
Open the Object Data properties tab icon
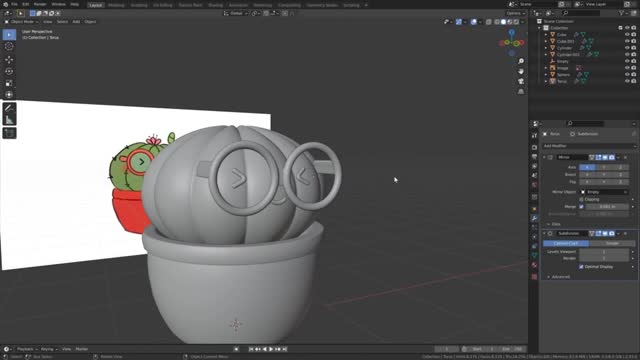click(534, 256)
